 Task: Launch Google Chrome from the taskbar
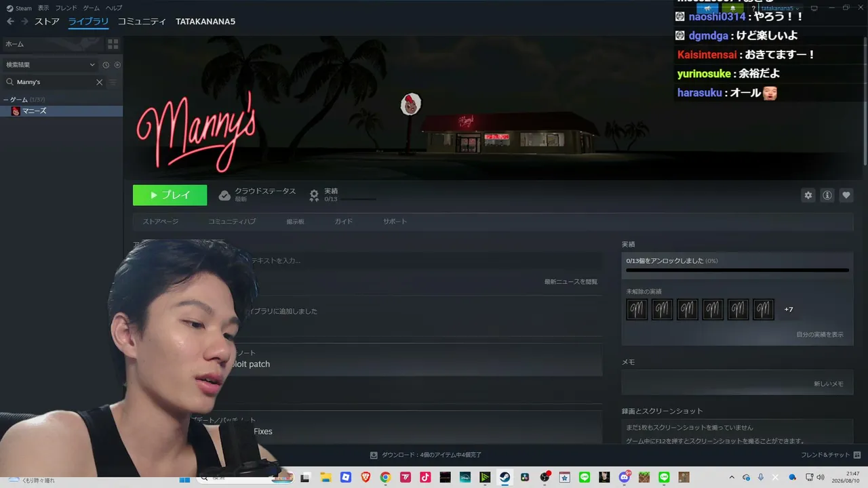[x=385, y=477]
